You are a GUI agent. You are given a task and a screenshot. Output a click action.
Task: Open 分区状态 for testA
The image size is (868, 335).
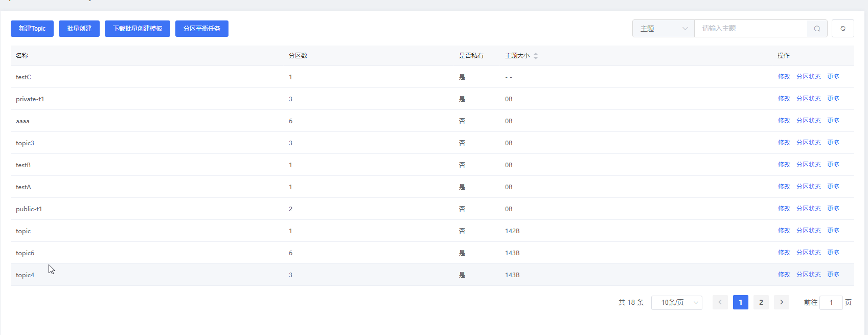(x=809, y=187)
